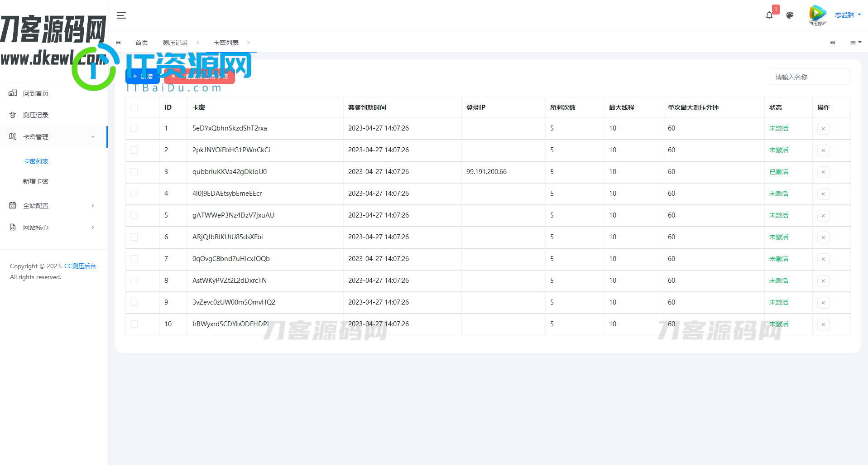Screen dimensions: 868x465
Task: Click the 回到首页 home icon
Action: click(13, 93)
